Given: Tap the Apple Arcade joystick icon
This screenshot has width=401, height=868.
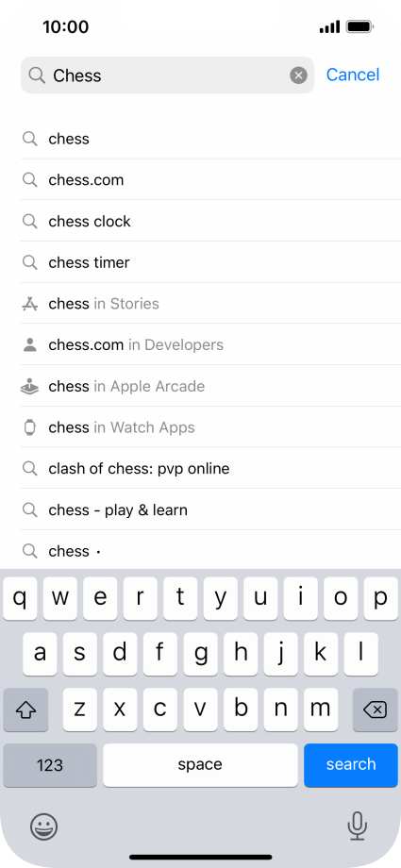Looking at the screenshot, I should point(29,386).
